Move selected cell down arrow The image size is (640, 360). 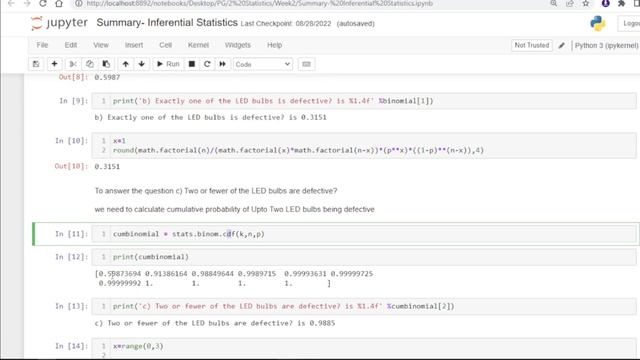[x=141, y=64]
